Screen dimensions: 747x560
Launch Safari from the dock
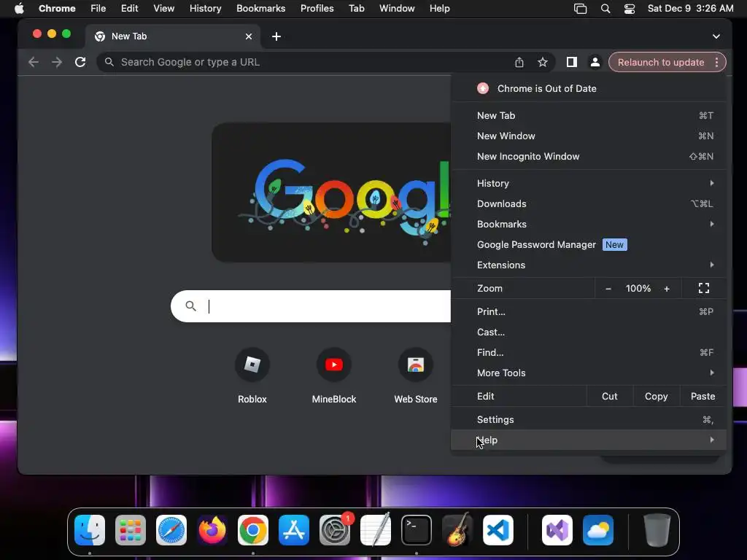[171, 530]
